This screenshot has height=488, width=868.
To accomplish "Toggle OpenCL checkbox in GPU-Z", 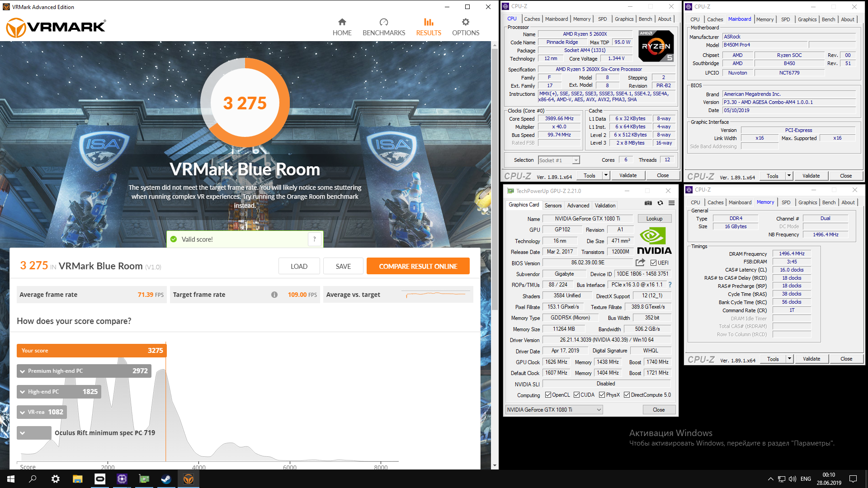I will pyautogui.click(x=548, y=395).
